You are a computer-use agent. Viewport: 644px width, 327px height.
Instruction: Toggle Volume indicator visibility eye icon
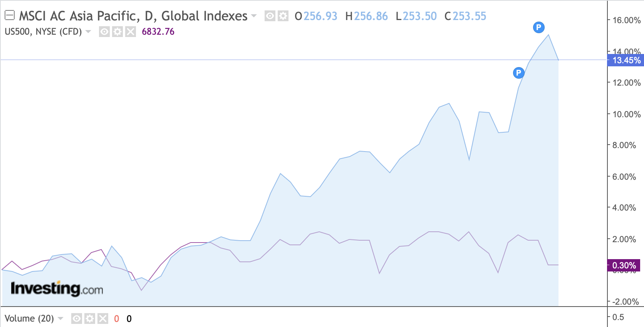77,319
